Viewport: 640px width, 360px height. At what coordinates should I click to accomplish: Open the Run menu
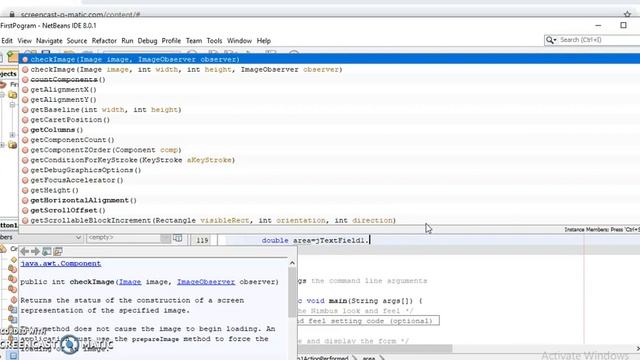point(127,41)
